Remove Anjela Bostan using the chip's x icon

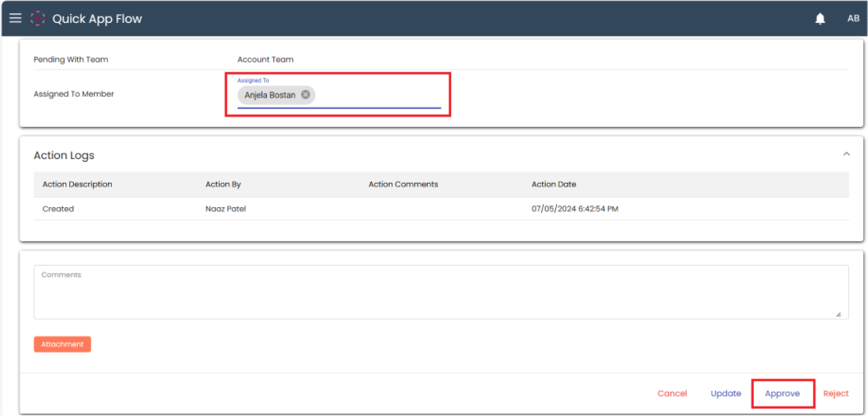[306, 95]
